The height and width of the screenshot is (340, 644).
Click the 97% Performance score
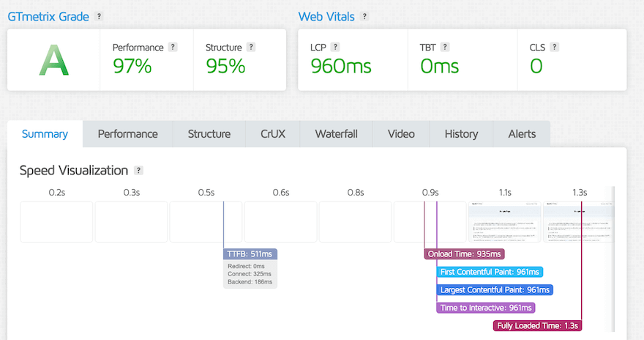click(x=132, y=66)
